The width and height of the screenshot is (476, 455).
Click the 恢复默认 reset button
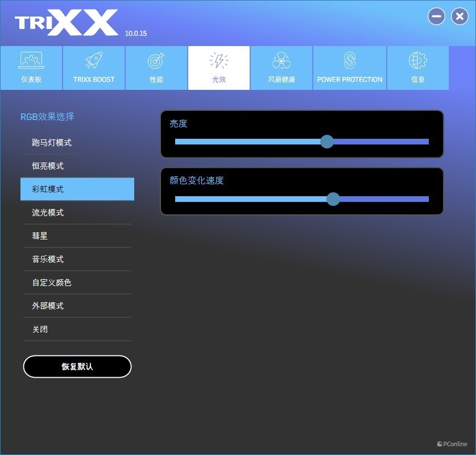77,367
